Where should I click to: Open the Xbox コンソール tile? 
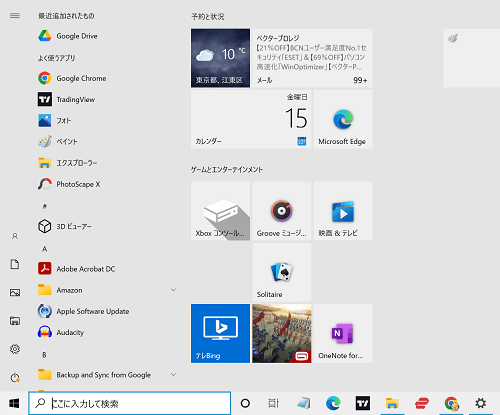point(220,211)
